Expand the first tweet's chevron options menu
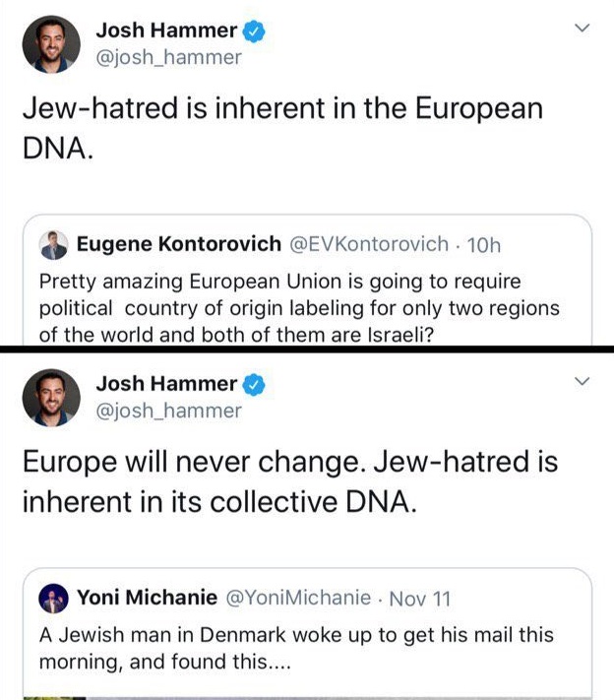Image resolution: width=614 pixels, height=700 pixels. pos(582,28)
